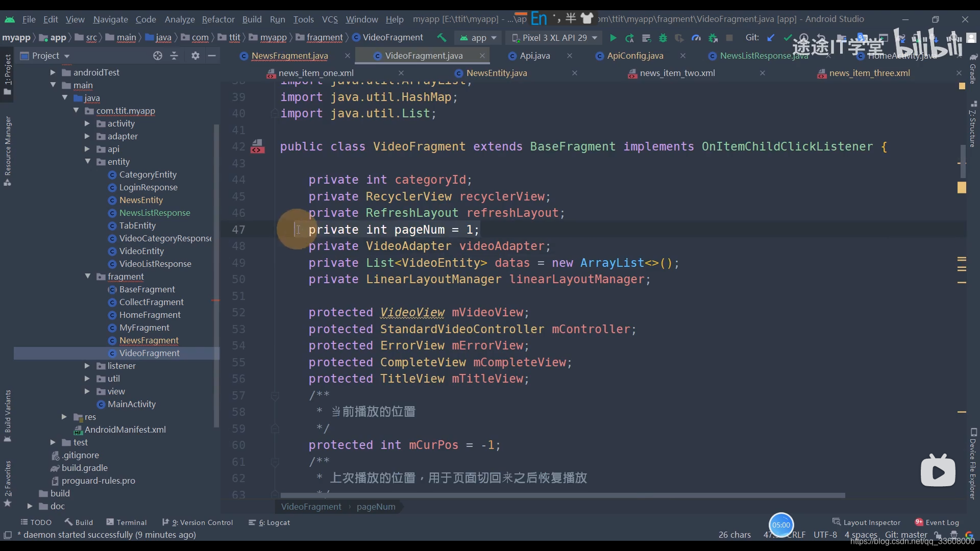980x551 pixels.
Task: Run the app with the green play icon
Action: coord(613,38)
